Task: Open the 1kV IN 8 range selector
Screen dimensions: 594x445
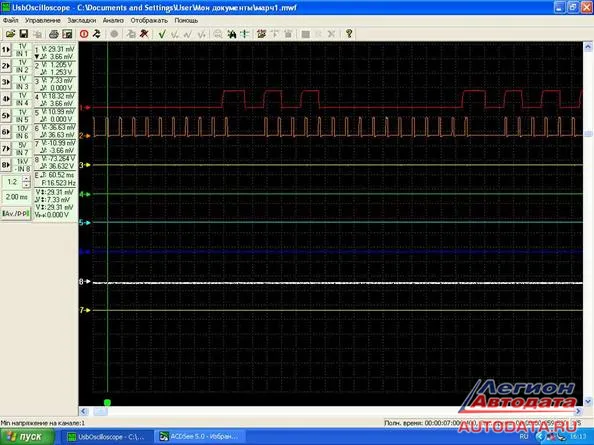Action: click(x=22, y=165)
